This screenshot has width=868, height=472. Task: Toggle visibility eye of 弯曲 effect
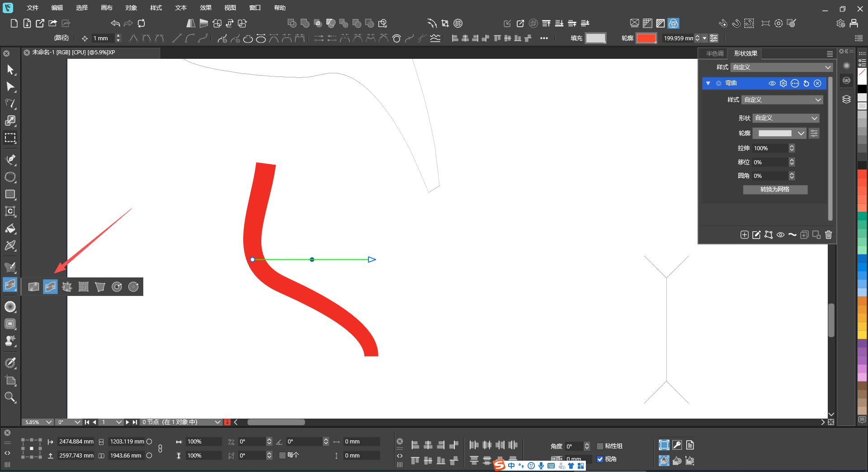[x=772, y=83]
